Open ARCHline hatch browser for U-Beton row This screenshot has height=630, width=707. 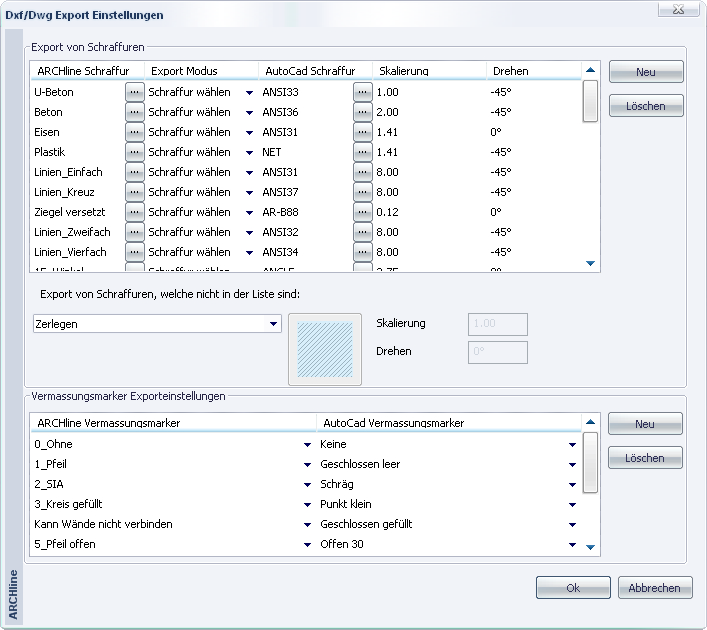click(x=134, y=92)
